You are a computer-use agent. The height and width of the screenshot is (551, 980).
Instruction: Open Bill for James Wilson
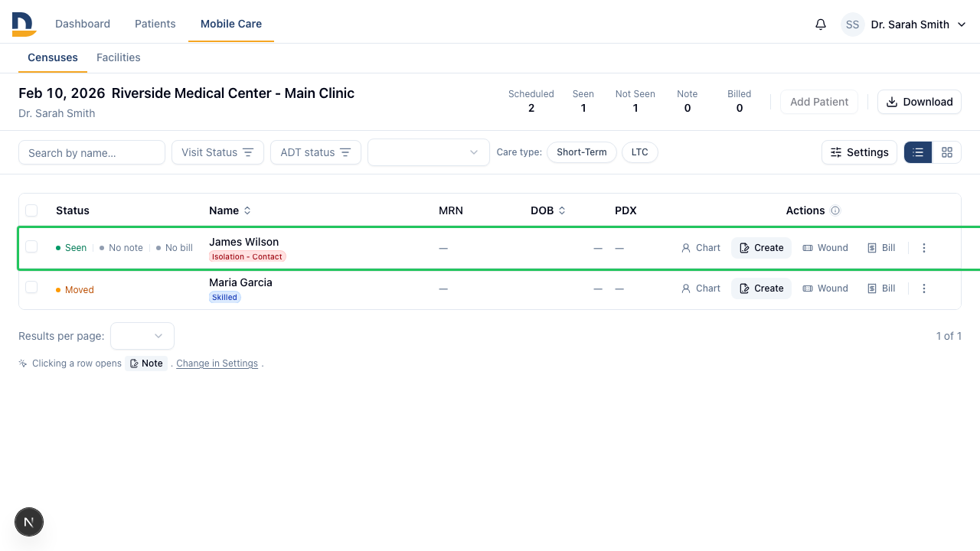pyautogui.click(x=881, y=248)
